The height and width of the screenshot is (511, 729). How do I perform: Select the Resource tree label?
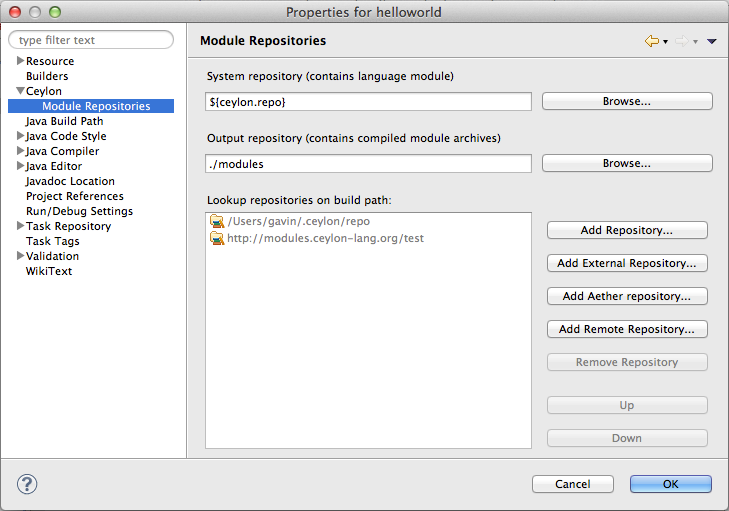pyautogui.click(x=50, y=61)
